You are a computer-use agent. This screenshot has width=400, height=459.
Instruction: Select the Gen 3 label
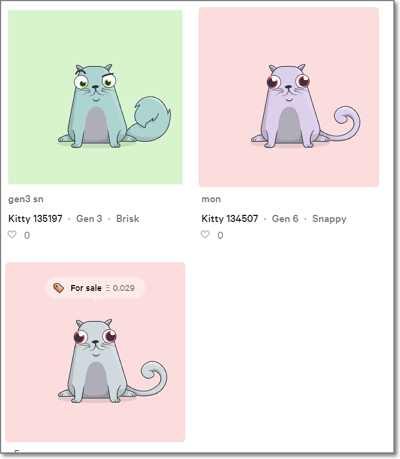click(x=89, y=219)
